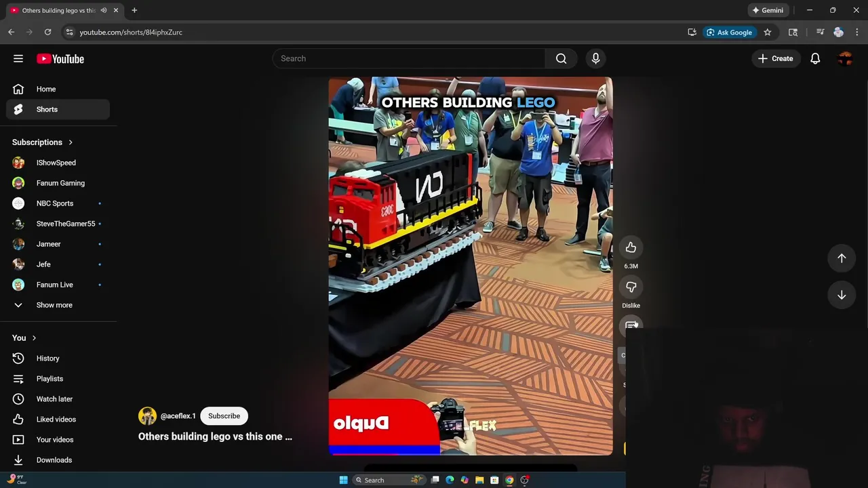This screenshot has width=868, height=488.
Task: Click the YouTube search field
Action: click(409, 58)
